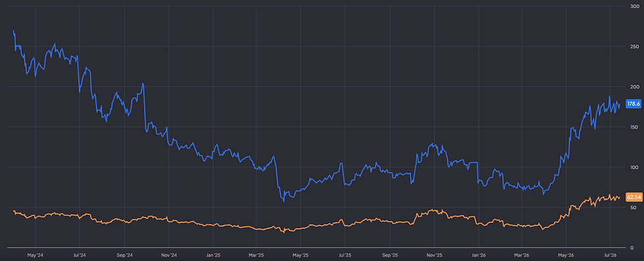Click the Mar '26 date label
Image resolution: width=644 pixels, height=261 pixels.
(x=522, y=255)
